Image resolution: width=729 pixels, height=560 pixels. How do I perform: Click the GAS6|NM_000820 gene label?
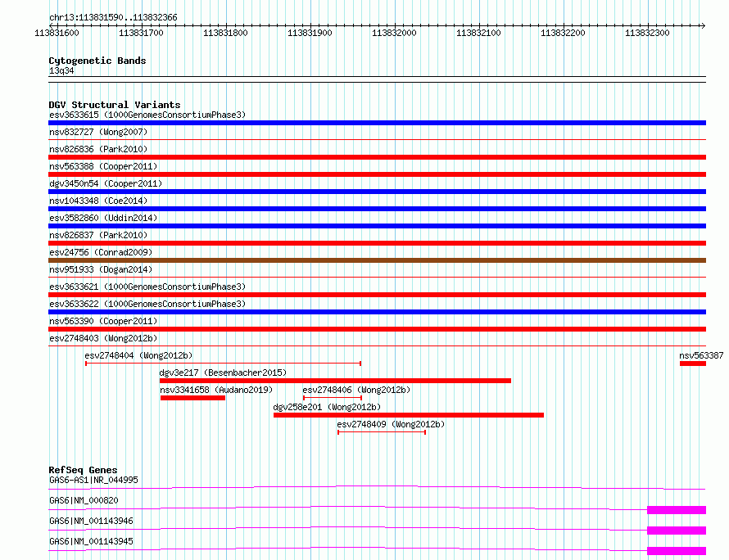click(x=84, y=500)
